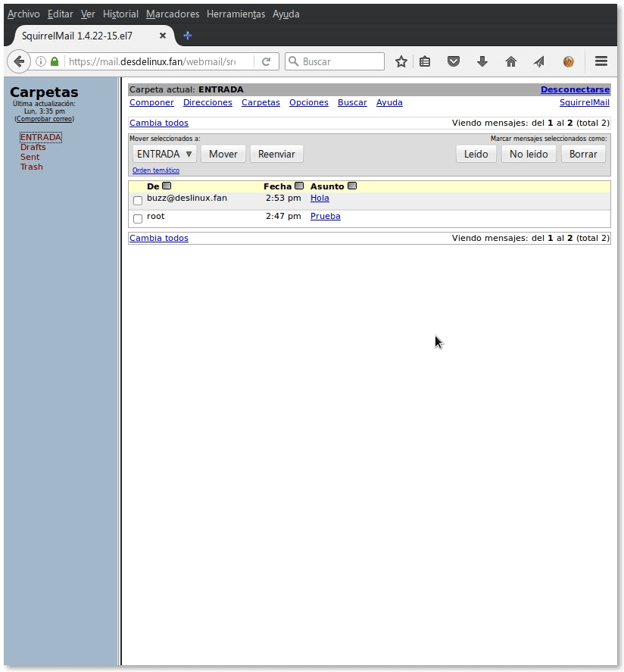Select the message from buzz@deslinux.fan checkbox
Screen dimensions: 624x672
click(x=138, y=200)
